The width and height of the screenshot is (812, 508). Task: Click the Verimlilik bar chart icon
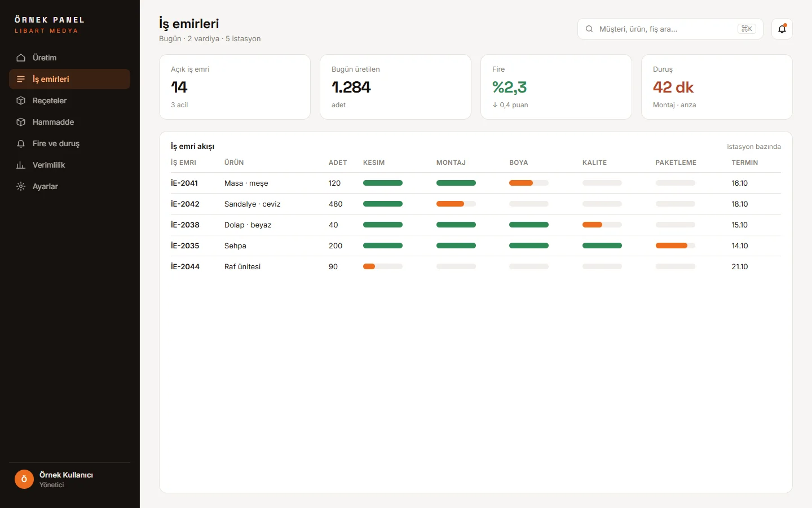(21, 165)
